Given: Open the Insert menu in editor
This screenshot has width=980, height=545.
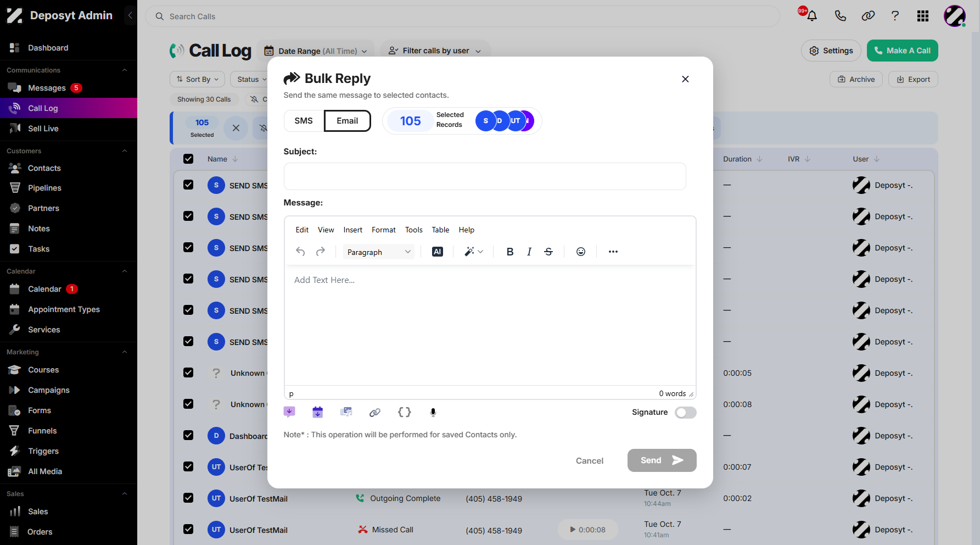Looking at the screenshot, I should click(x=353, y=230).
